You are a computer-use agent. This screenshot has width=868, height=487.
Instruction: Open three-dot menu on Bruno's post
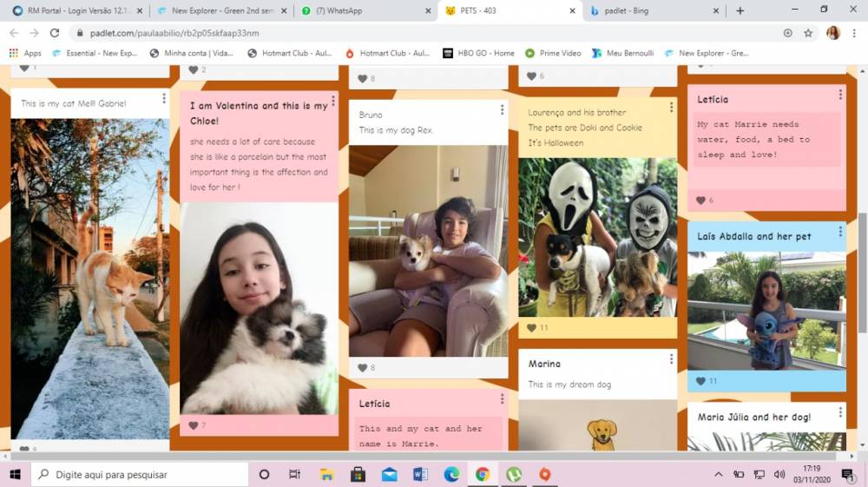point(502,110)
